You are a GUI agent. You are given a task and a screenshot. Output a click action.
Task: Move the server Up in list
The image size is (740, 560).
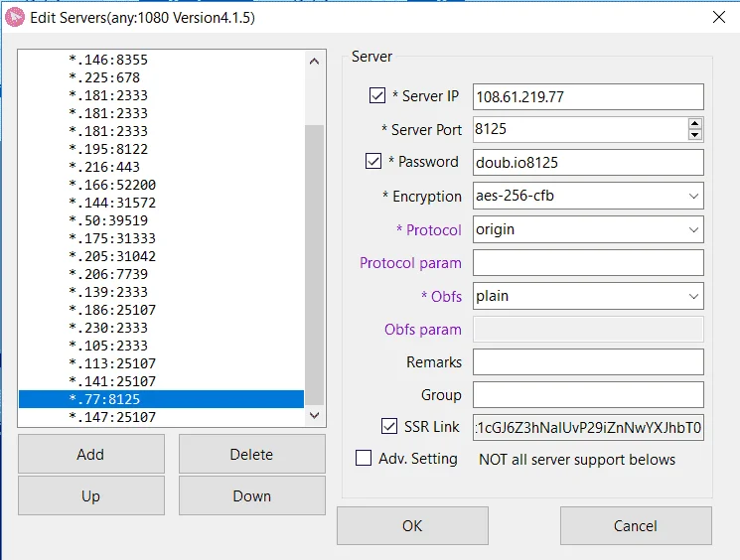[x=91, y=495]
